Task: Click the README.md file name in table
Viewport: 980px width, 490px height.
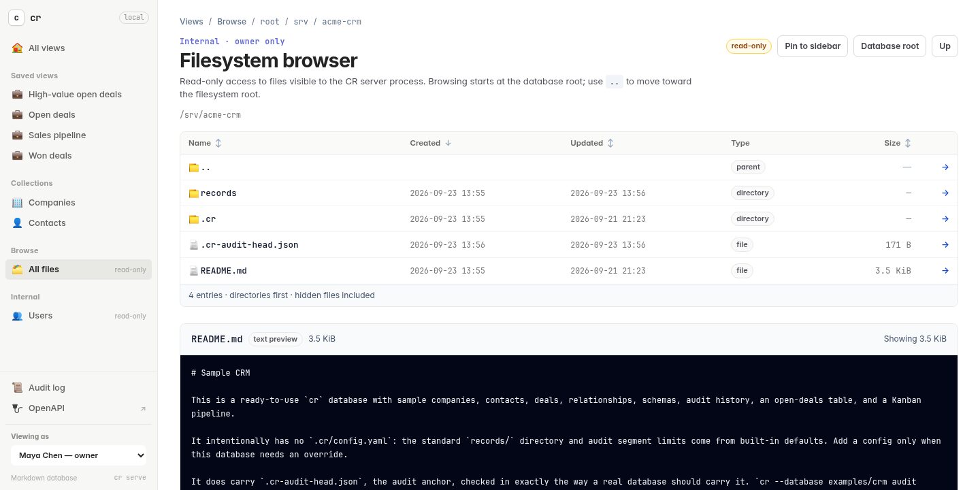Action: point(224,271)
